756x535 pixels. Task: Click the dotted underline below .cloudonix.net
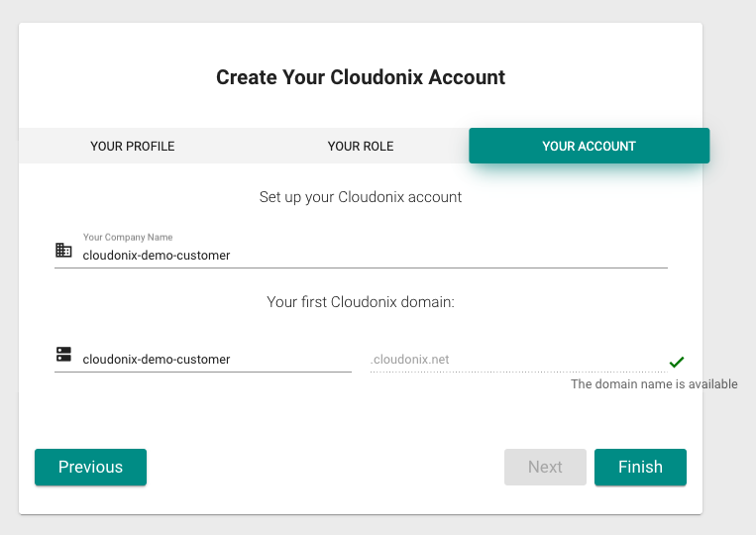click(515, 372)
